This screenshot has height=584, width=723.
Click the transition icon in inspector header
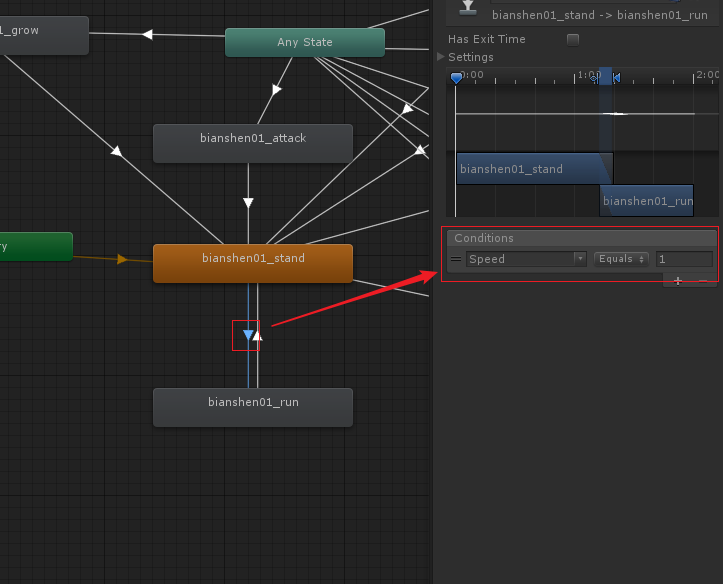pos(468,8)
